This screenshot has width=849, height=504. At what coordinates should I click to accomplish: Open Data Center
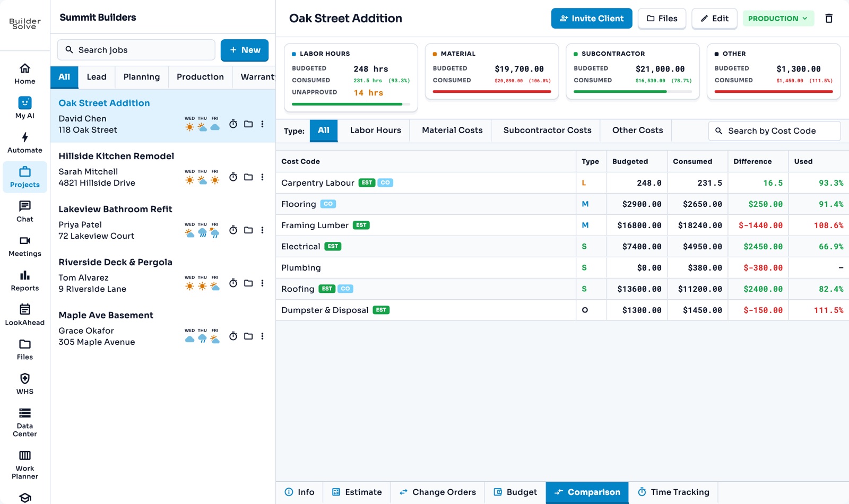25,422
